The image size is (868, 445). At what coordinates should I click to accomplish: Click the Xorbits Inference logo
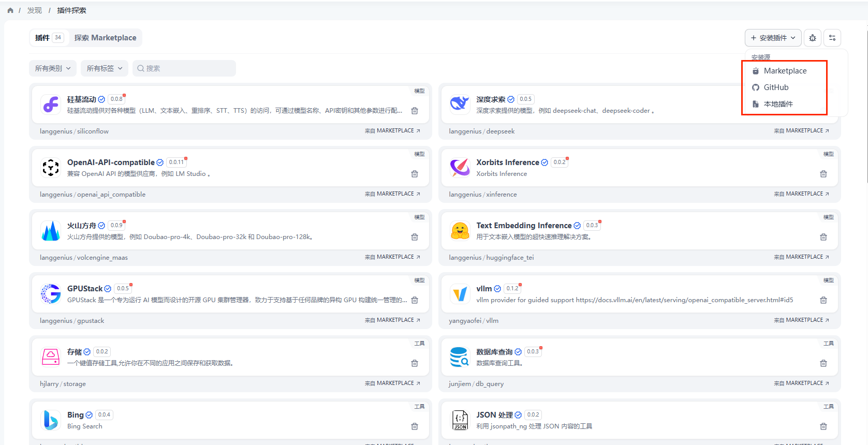460,168
